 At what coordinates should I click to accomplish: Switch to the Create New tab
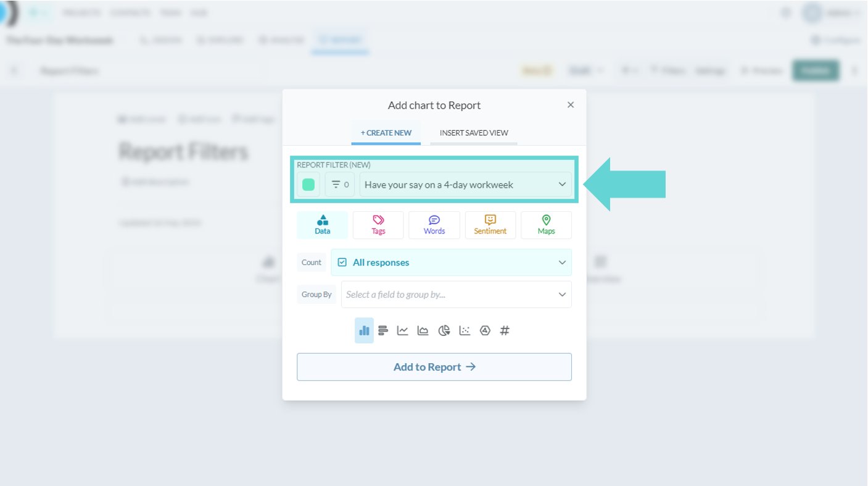[x=386, y=133]
